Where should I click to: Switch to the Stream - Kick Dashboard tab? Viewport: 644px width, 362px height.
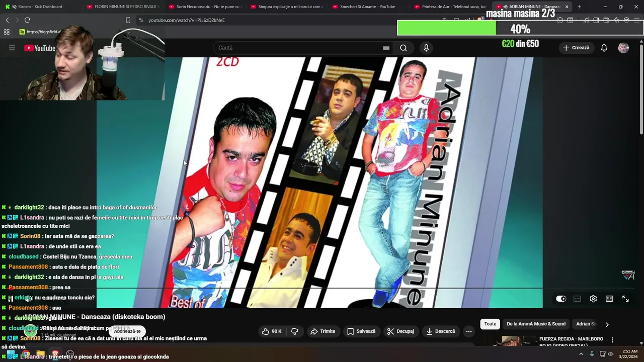[x=40, y=7]
